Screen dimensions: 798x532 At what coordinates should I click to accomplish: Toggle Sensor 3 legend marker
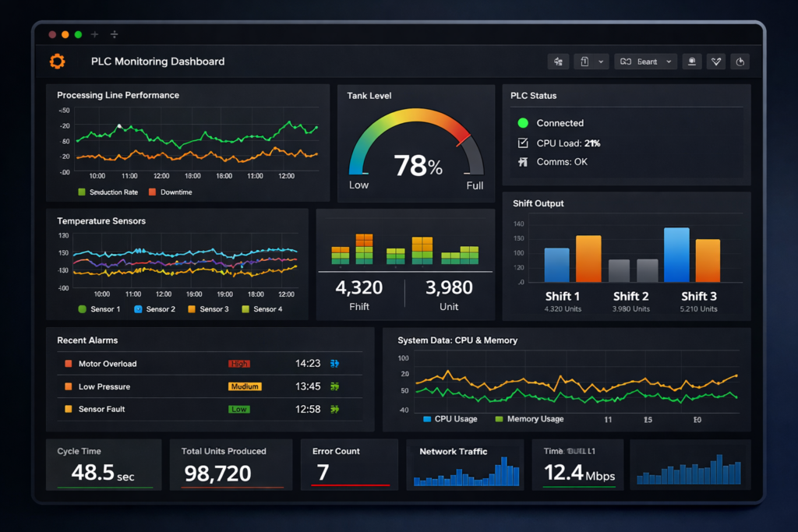point(192,308)
